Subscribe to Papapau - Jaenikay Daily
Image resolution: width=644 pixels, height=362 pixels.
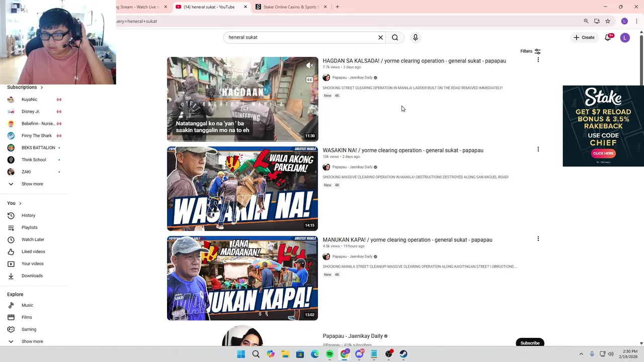[x=530, y=343]
